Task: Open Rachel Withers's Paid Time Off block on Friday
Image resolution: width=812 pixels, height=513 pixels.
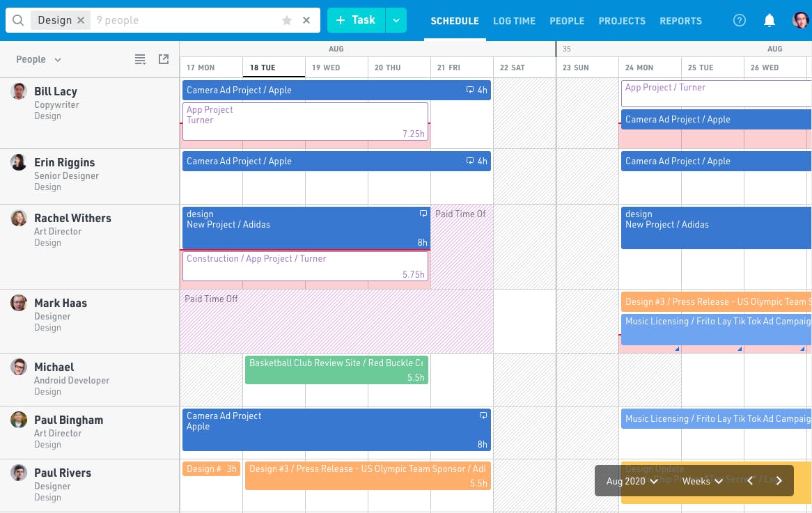Action: pos(462,246)
